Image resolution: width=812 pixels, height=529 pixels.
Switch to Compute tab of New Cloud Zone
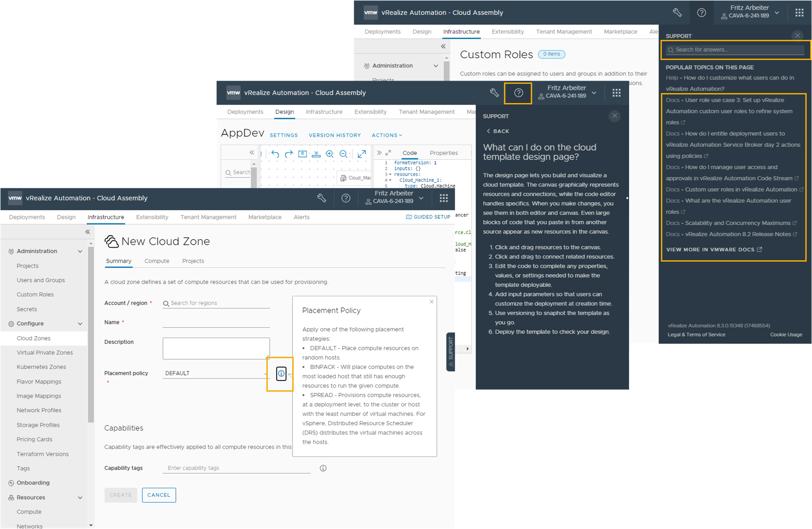click(x=157, y=261)
